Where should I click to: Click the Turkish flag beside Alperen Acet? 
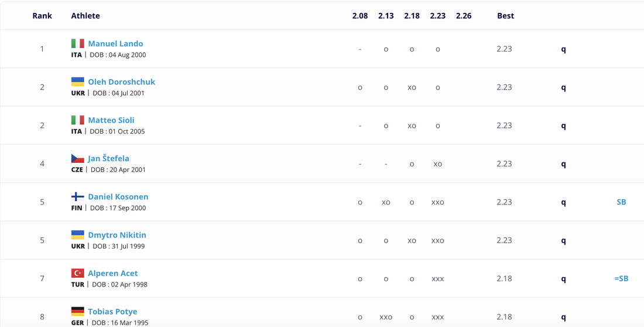click(x=77, y=273)
